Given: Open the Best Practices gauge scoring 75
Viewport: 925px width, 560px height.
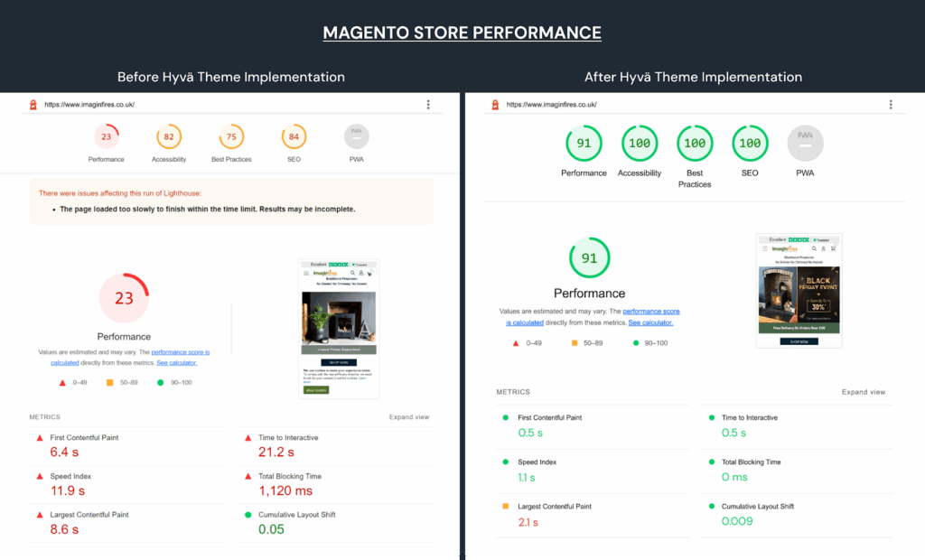Looking at the screenshot, I should (x=231, y=137).
